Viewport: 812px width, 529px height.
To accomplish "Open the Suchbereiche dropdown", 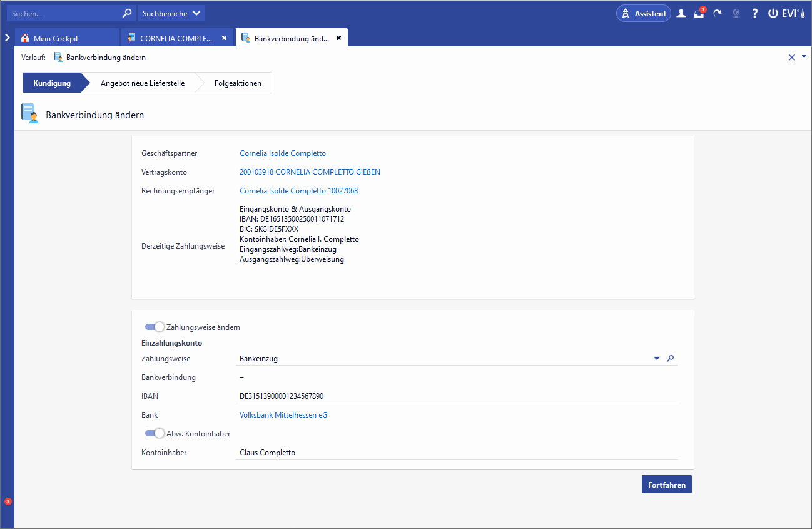I will point(171,13).
